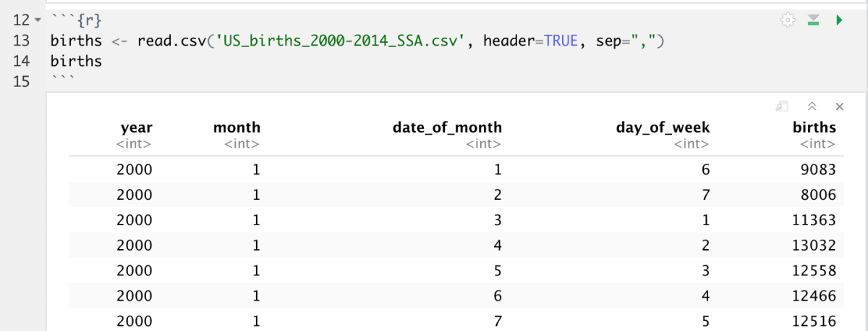Viewport: 868px width, 331px height.
Task: Click header=TRUE argument in code
Action: (531, 41)
